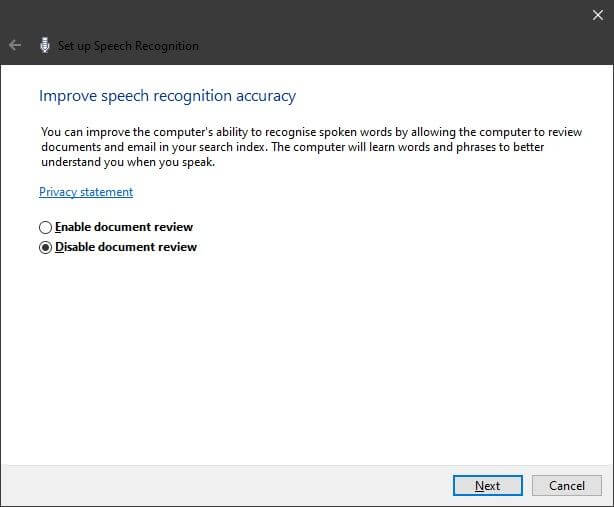This screenshot has height=507, width=614.
Task: Select the Disable document review radio button
Action: click(45, 247)
